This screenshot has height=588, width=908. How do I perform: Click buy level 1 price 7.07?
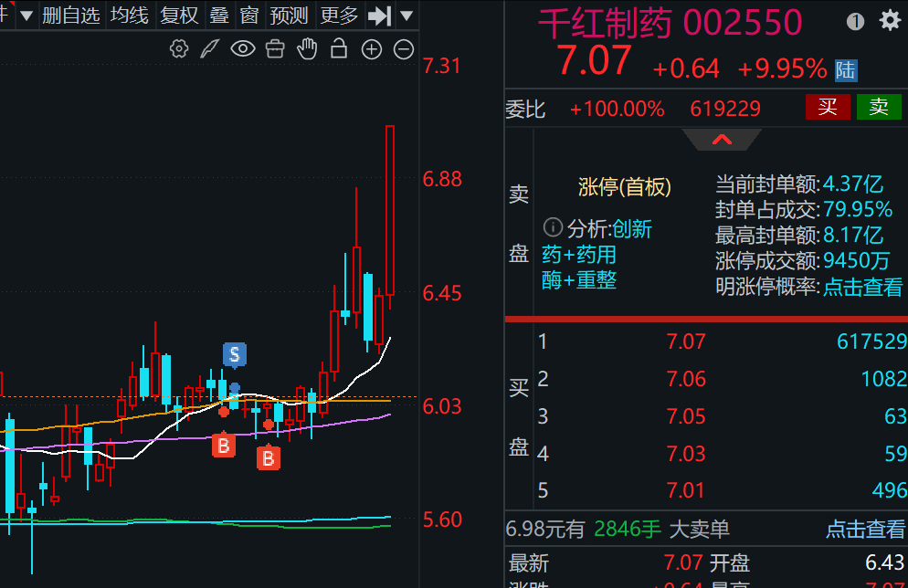[686, 341]
